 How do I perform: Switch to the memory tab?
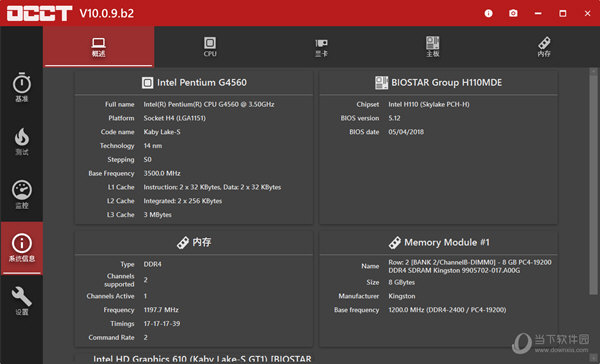pos(544,47)
